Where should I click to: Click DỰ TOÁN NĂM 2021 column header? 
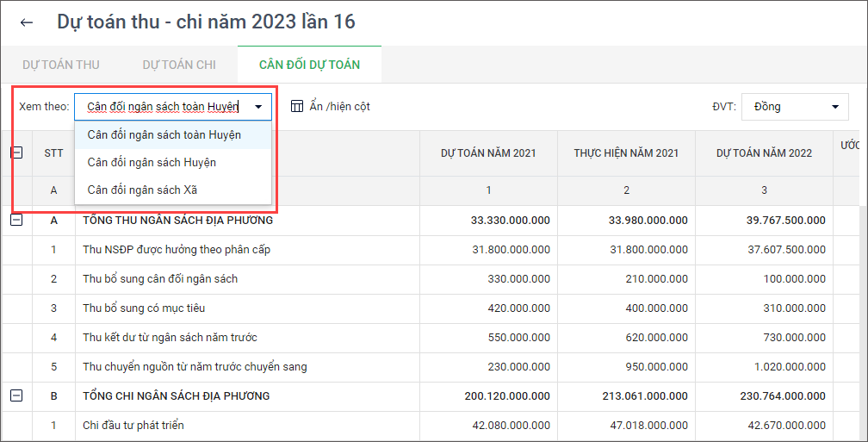(488, 153)
